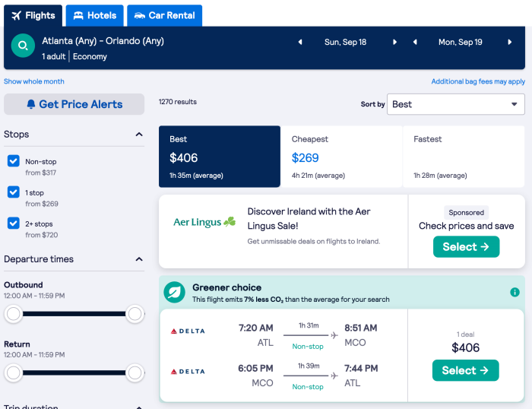Screen dimensions: 532x409
Task: Open Show whole month link
Action: (34, 81)
